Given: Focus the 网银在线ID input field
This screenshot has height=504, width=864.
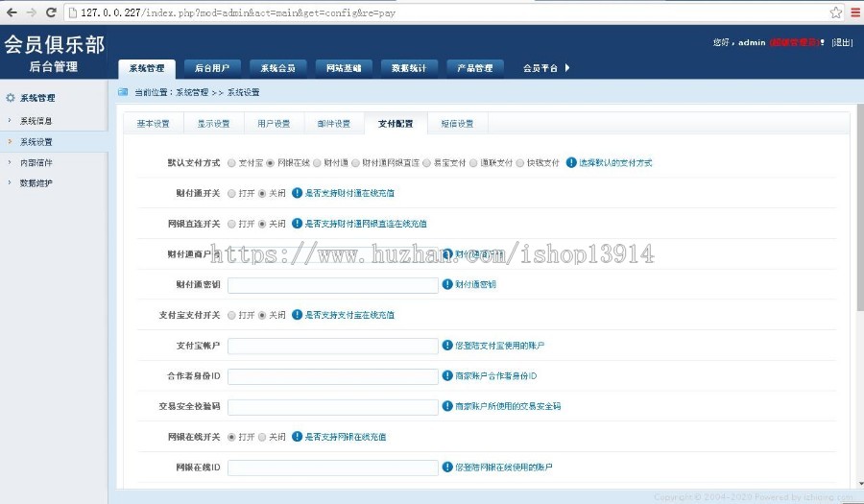Looking at the screenshot, I should [x=333, y=468].
